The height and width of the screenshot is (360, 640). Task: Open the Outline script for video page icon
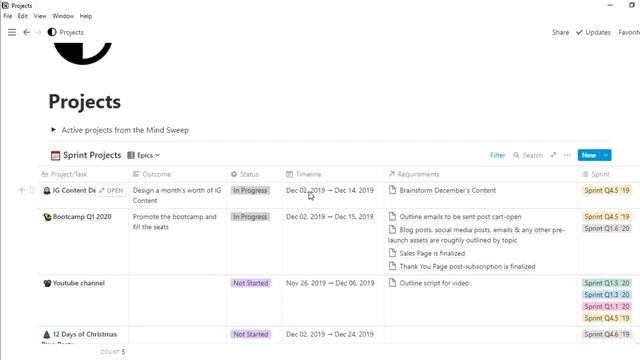[x=392, y=283]
